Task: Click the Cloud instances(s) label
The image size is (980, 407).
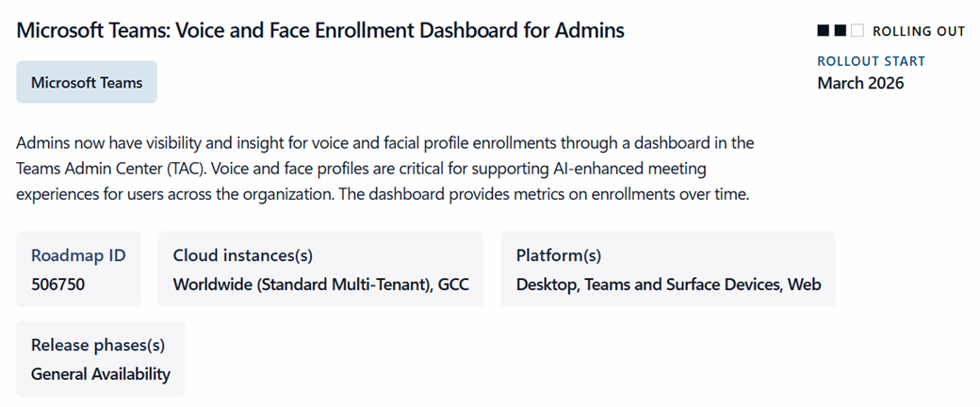Action: [243, 255]
